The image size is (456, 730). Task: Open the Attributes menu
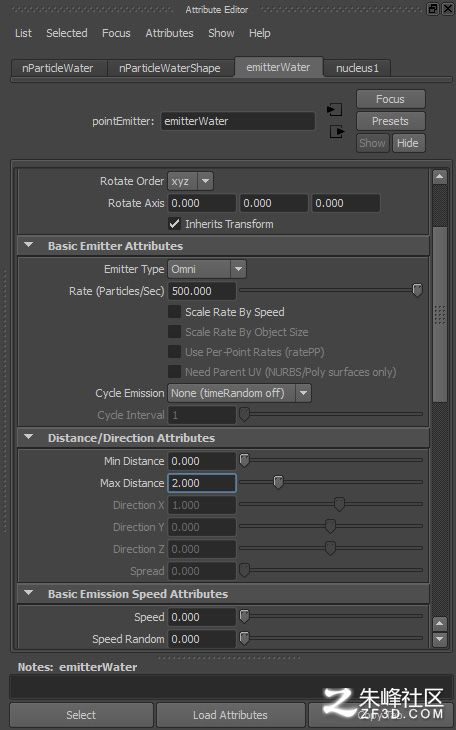[170, 33]
